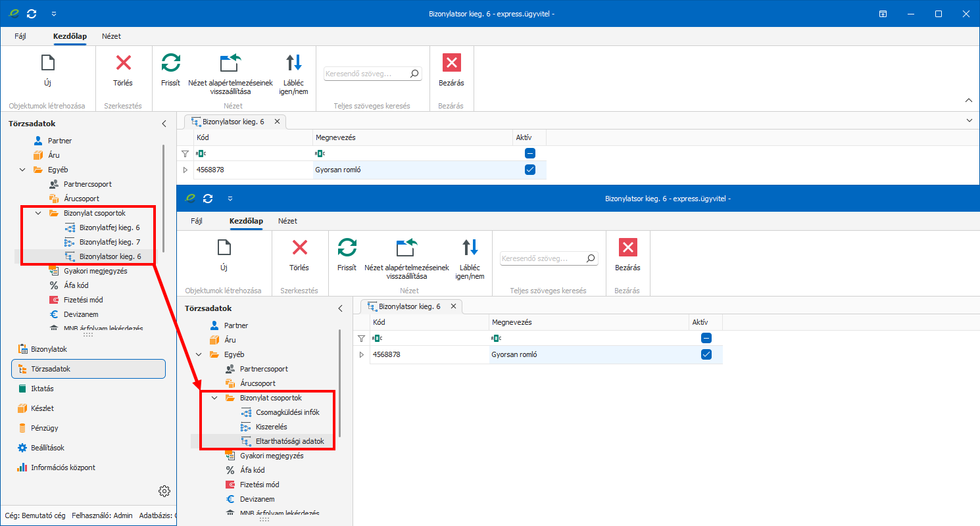
Task: Open the Iktatás module
Action: [x=42, y=389]
